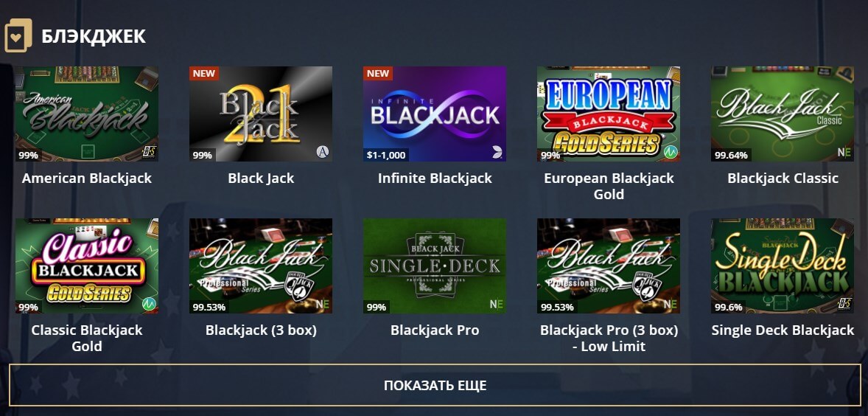Open Classic Blackjack Gold Series thumbnail
This screenshot has height=416, width=868.
coord(87,266)
